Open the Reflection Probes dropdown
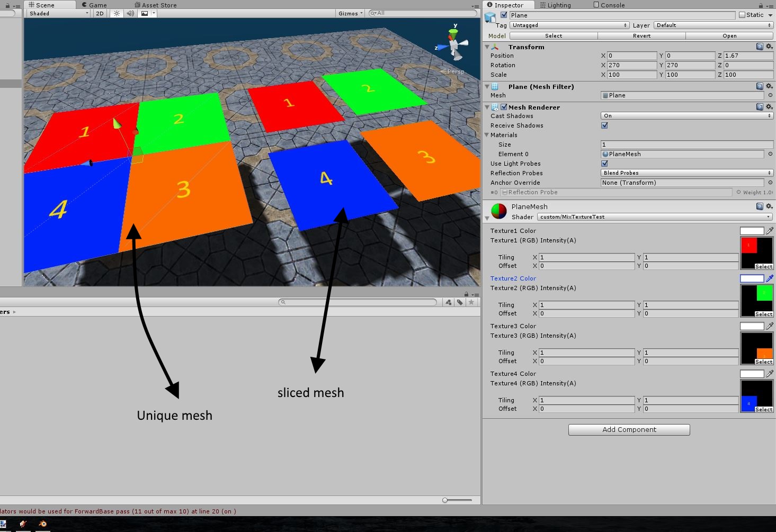The height and width of the screenshot is (532, 776). click(x=686, y=173)
